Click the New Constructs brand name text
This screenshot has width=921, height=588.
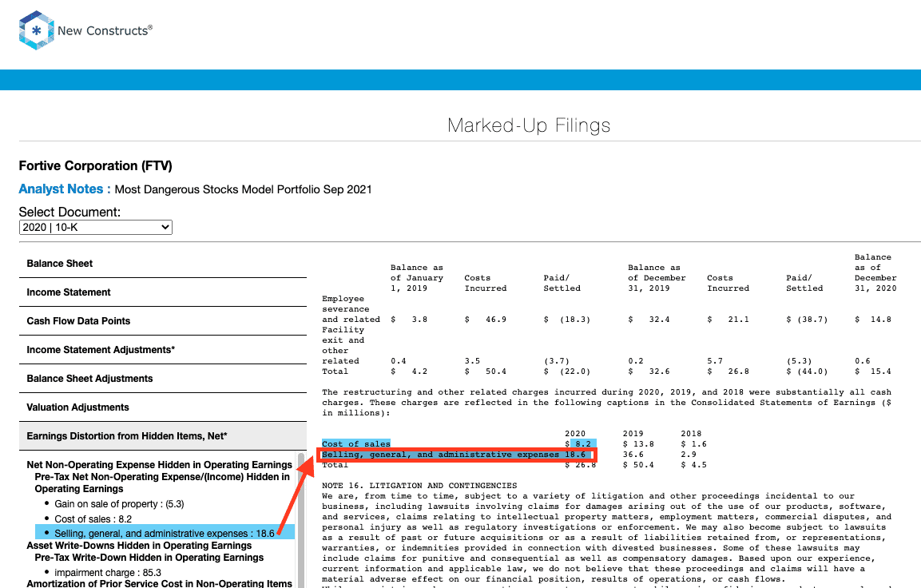click(105, 30)
